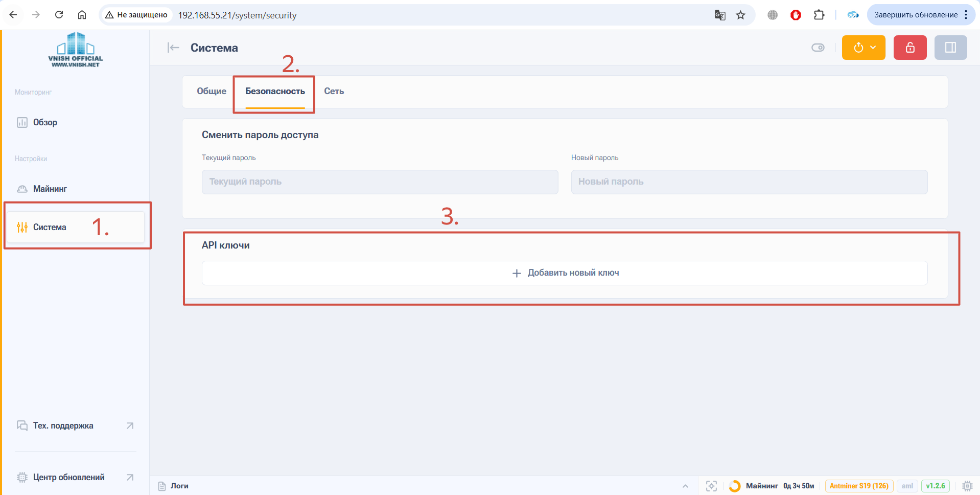
Task: Focus the 'Новый пароль' input field
Action: 749,182
